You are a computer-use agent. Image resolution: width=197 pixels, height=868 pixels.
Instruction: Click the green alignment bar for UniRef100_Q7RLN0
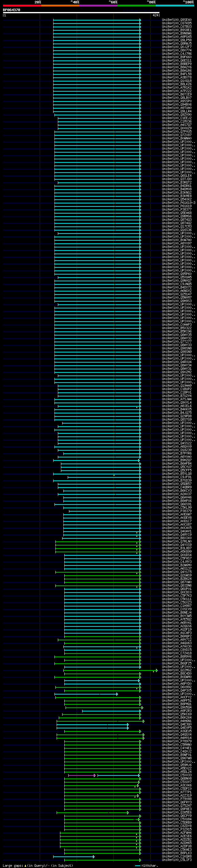(x=98, y=542)
